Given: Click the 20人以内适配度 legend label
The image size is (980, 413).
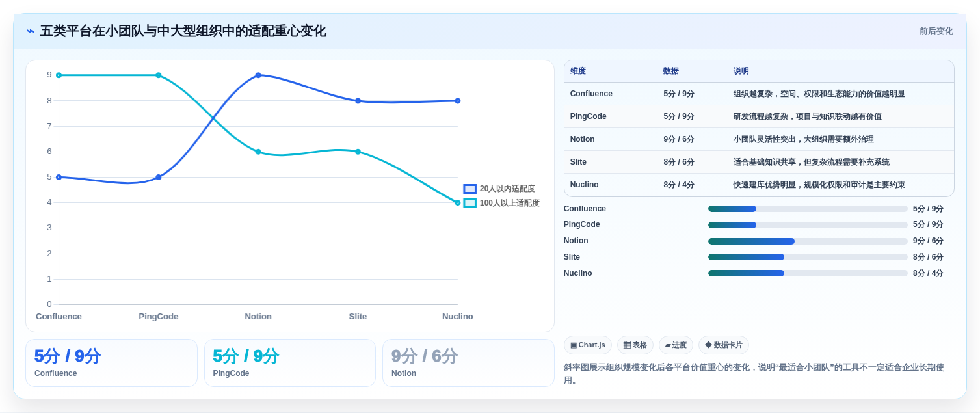Looking at the screenshot, I should tap(507, 189).
